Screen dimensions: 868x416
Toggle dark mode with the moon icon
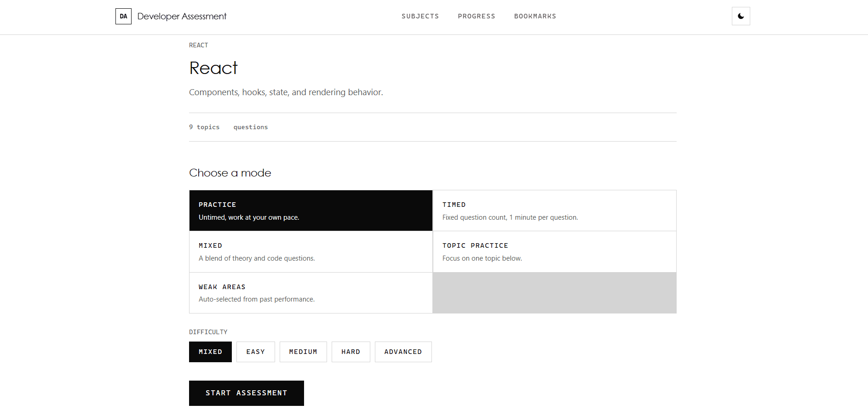click(x=741, y=16)
